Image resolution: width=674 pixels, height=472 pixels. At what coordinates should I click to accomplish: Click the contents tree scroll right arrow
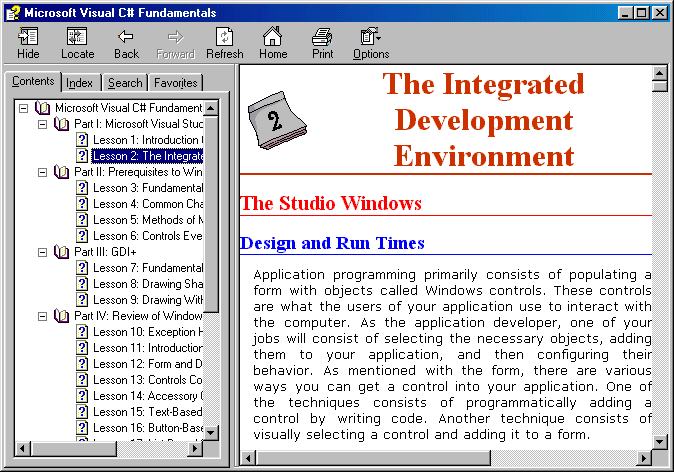[x=196, y=449]
